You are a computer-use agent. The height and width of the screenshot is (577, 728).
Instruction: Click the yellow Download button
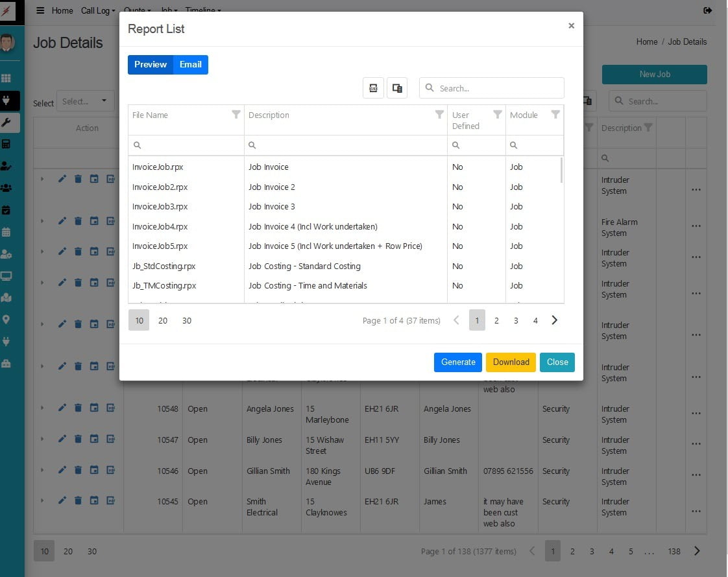point(511,362)
